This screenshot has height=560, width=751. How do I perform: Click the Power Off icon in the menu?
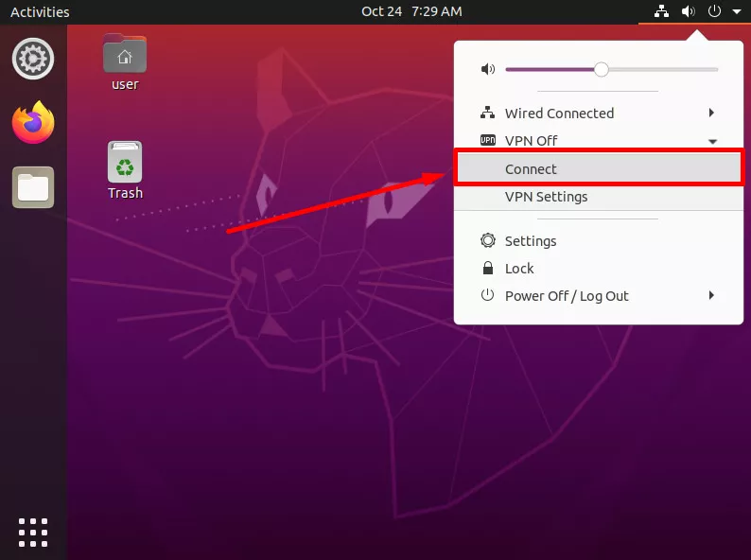click(487, 295)
